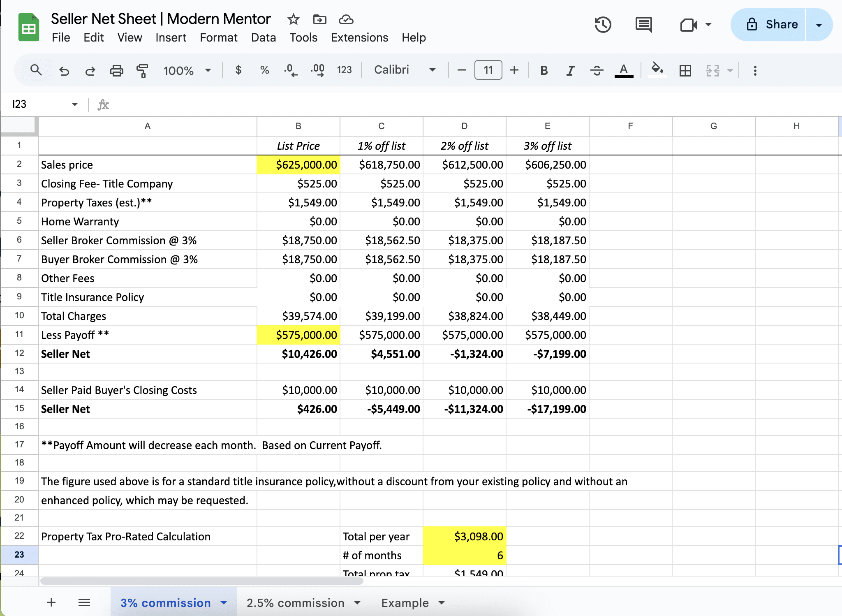Viewport: 842px width, 616px height.
Task: Click the print icon
Action: 116,71
